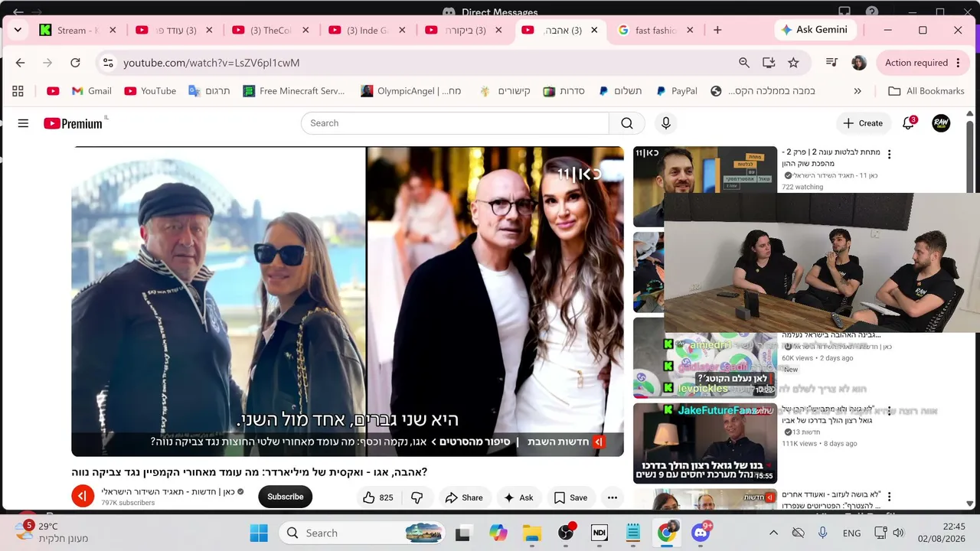Open the NDI app in the taskbar
980x551 pixels.
point(599,533)
